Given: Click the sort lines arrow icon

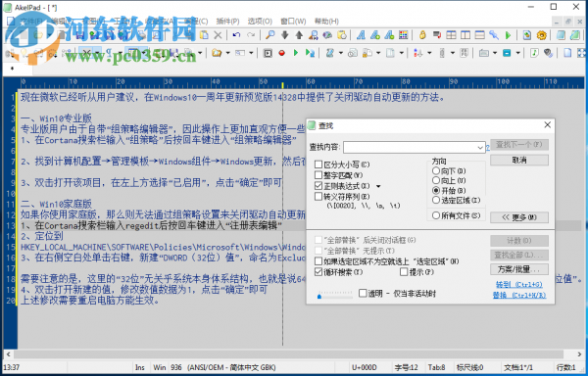Looking at the screenshot, I should [x=417, y=53].
